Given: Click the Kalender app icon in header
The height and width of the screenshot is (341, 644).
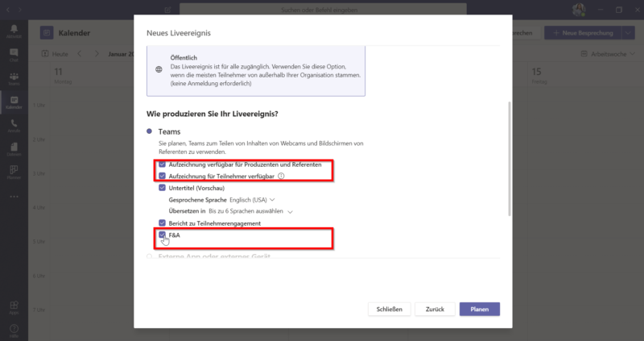Looking at the screenshot, I should coord(47,33).
